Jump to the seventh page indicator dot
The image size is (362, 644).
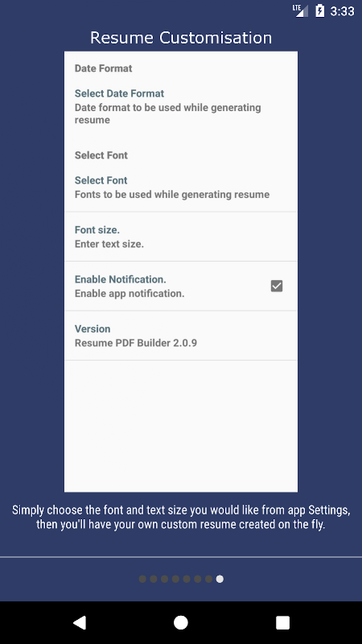209,579
